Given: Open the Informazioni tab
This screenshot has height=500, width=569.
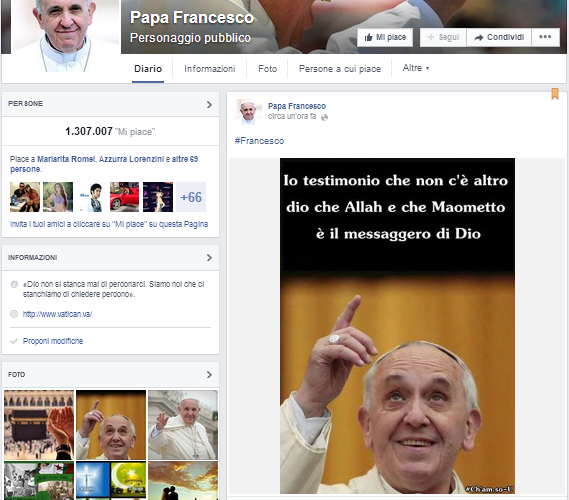Looking at the screenshot, I should tap(210, 69).
